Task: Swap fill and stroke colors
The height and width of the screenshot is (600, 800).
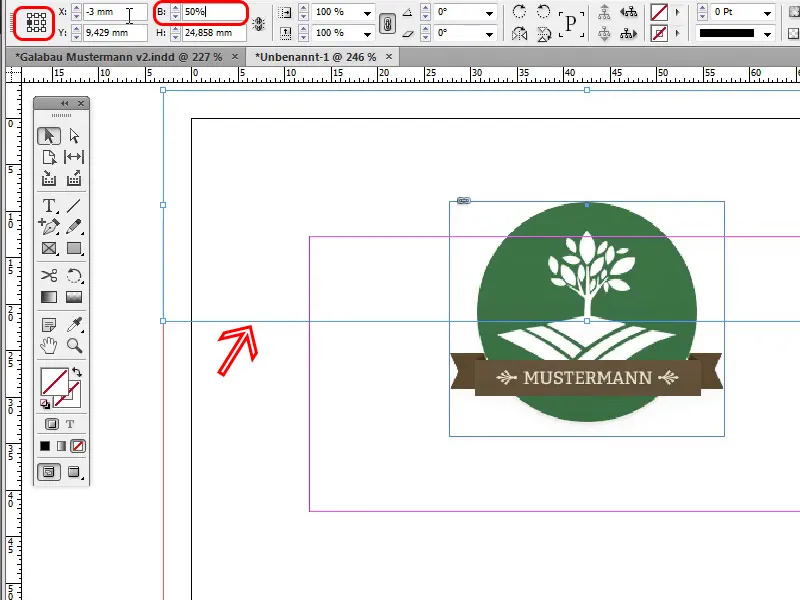Action: [x=77, y=372]
